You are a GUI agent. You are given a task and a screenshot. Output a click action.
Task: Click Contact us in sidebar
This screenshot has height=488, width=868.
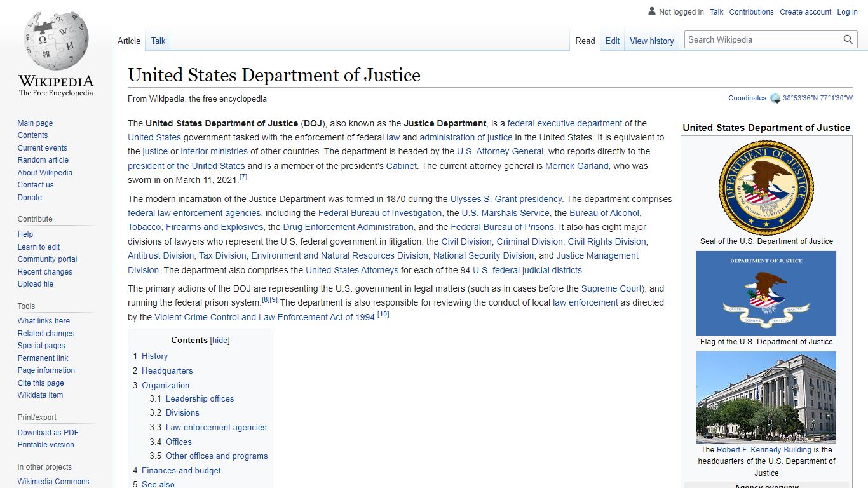[36, 185]
